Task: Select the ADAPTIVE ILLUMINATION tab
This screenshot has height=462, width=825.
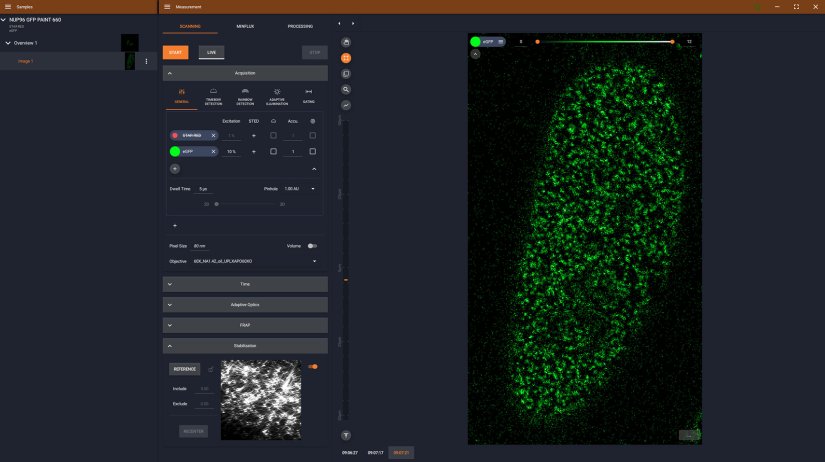Action: coord(277,97)
